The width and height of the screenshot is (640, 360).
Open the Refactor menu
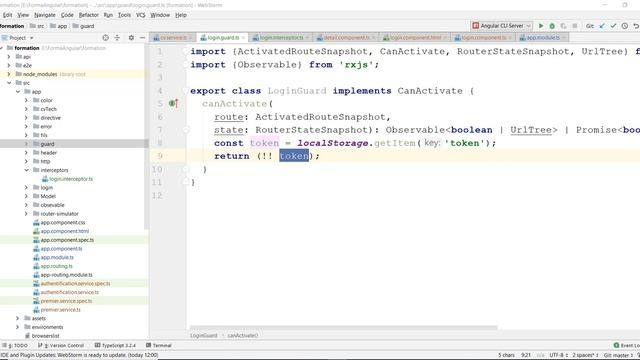coord(89,15)
